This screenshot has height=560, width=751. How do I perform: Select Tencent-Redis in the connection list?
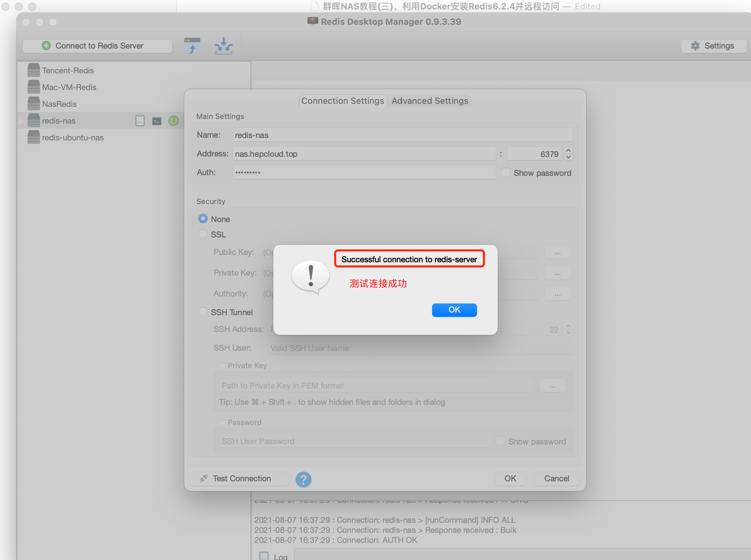(68, 71)
